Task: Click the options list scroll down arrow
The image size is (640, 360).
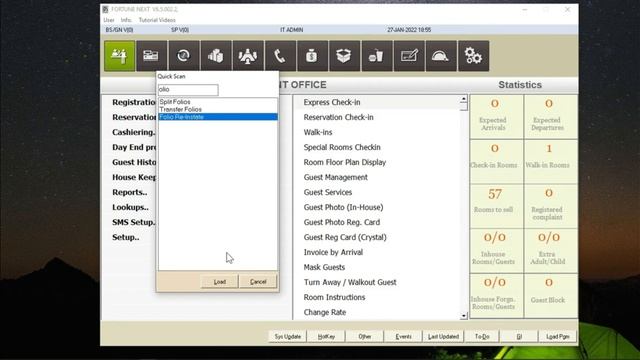Action: coord(463,316)
